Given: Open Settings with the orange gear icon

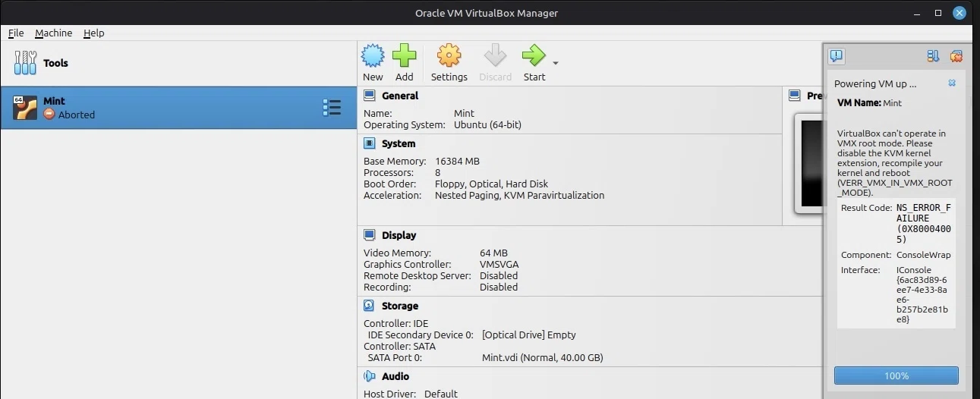Looking at the screenshot, I should click(449, 55).
